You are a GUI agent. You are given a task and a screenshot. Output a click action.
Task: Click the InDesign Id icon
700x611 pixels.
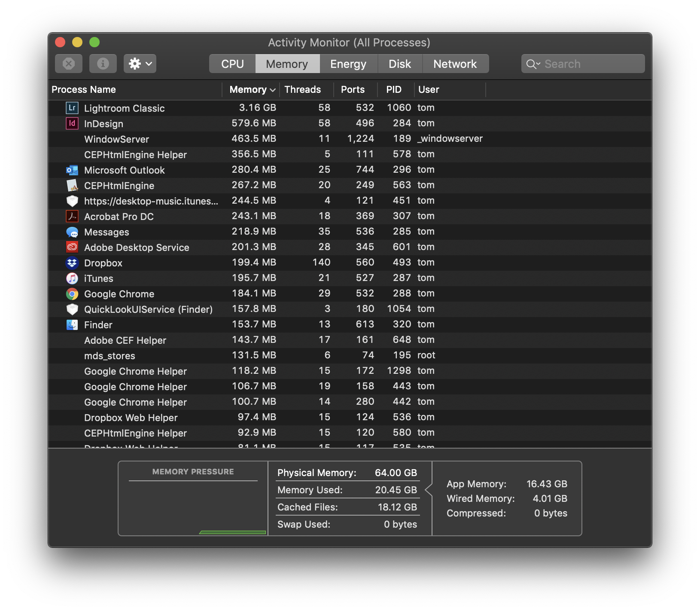(x=72, y=123)
